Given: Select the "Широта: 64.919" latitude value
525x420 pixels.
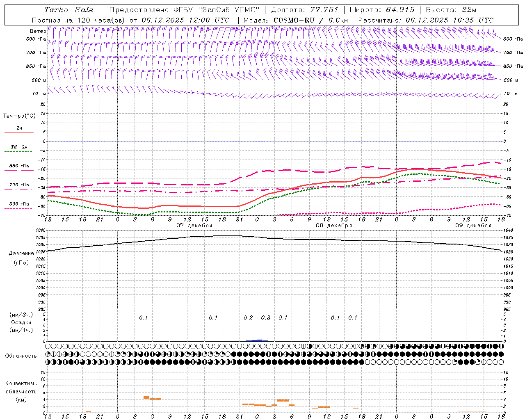Looking at the screenshot, I should [382, 10].
